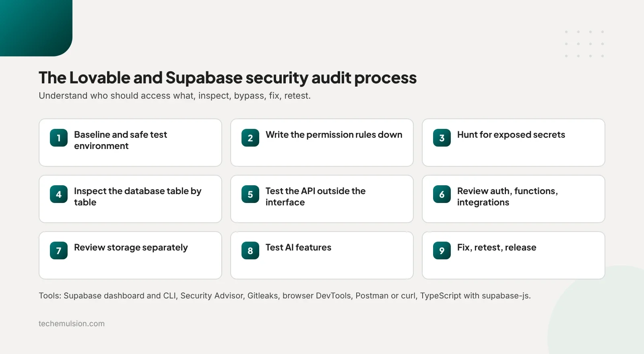Click the main title about security audit process
Screen dimensions: 644x354
(x=227, y=78)
